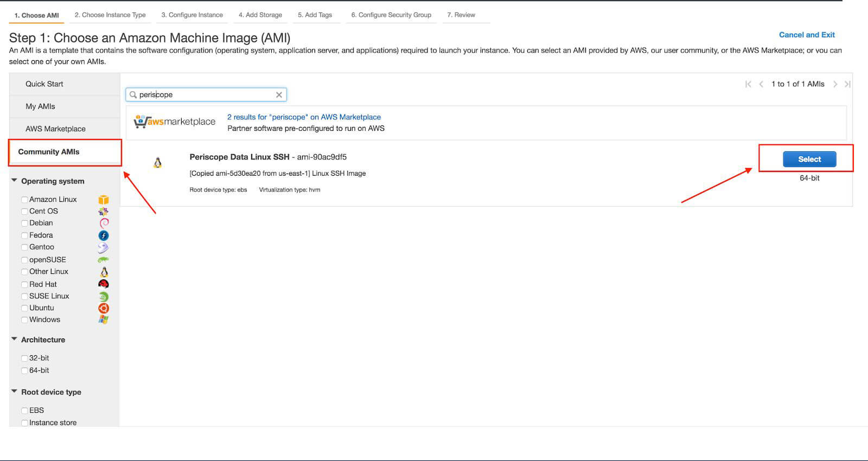This screenshot has height=461, width=868.
Task: Open the 3. Configure Instance tab
Action: click(192, 15)
